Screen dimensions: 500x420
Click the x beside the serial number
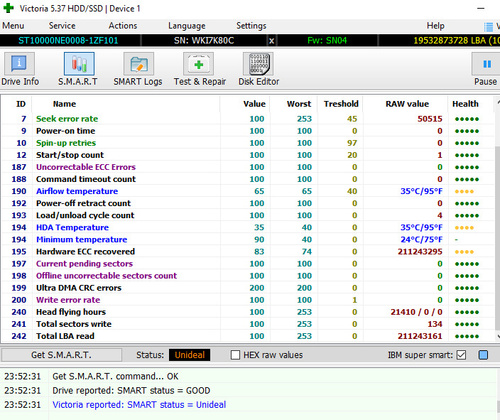coord(272,41)
